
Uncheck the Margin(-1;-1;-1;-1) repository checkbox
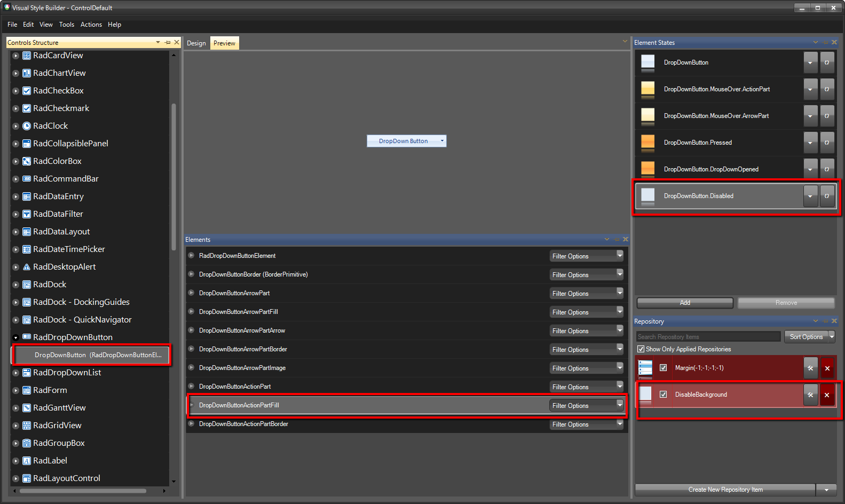[663, 368]
